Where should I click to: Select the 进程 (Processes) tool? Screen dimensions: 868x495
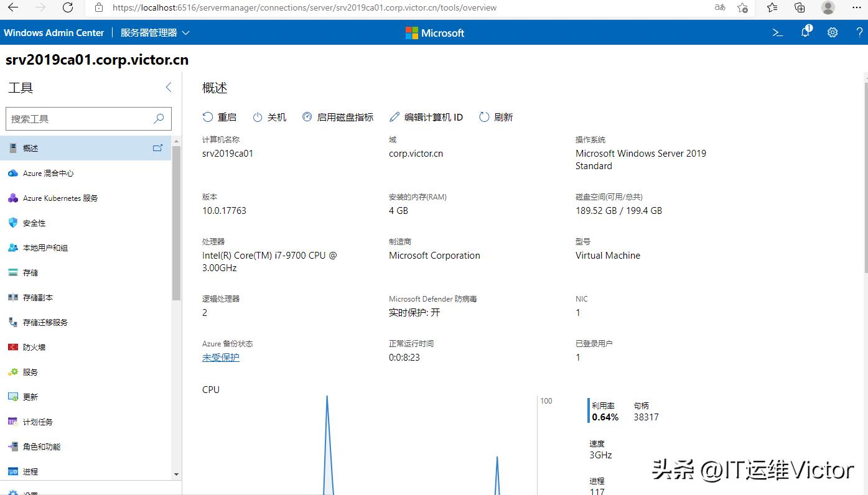(34, 471)
